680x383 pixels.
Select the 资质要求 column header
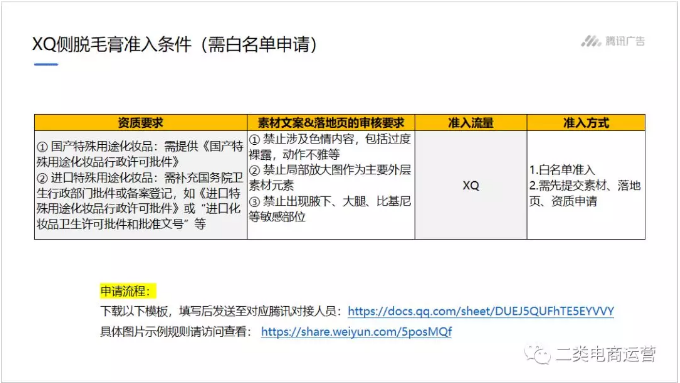141,123
